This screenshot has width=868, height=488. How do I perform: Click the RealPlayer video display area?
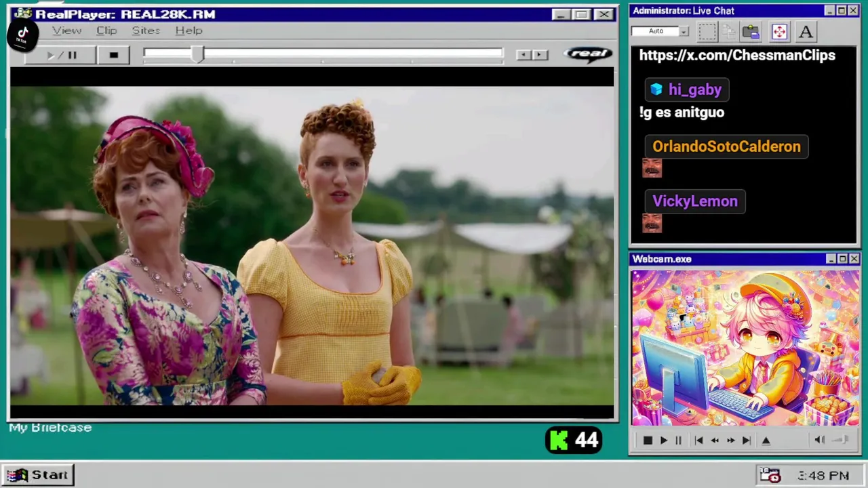point(312,245)
